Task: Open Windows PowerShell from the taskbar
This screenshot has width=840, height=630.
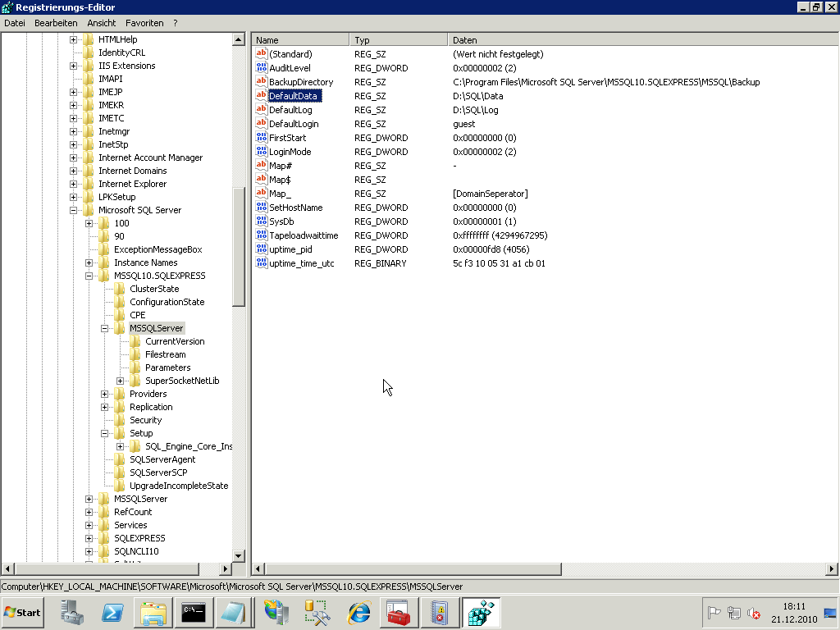Action: tap(112, 612)
